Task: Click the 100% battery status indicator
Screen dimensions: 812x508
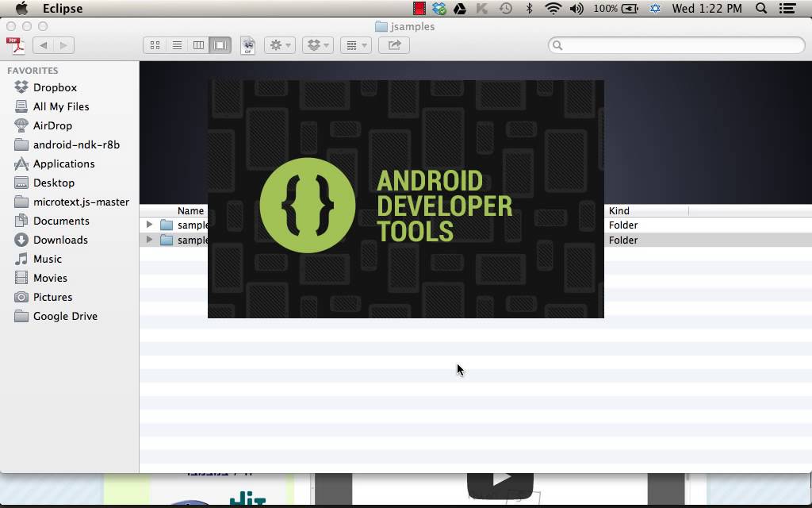Action: coord(615,8)
